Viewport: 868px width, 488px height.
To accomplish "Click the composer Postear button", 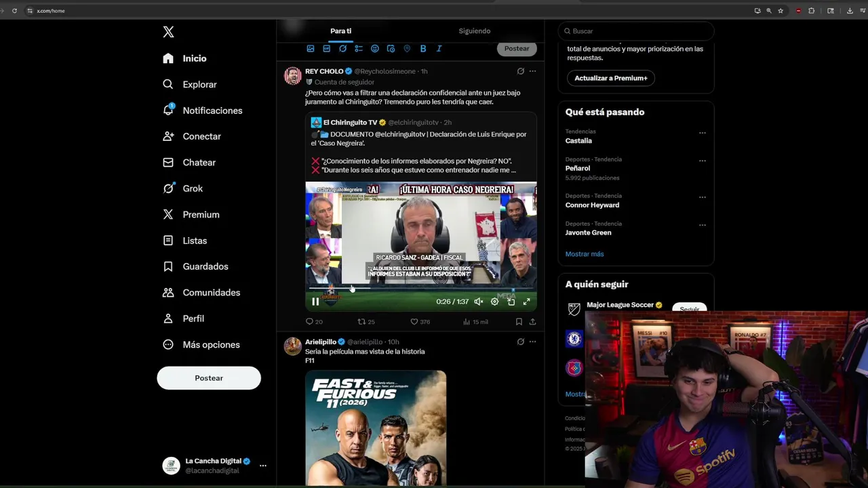I will pyautogui.click(x=517, y=48).
